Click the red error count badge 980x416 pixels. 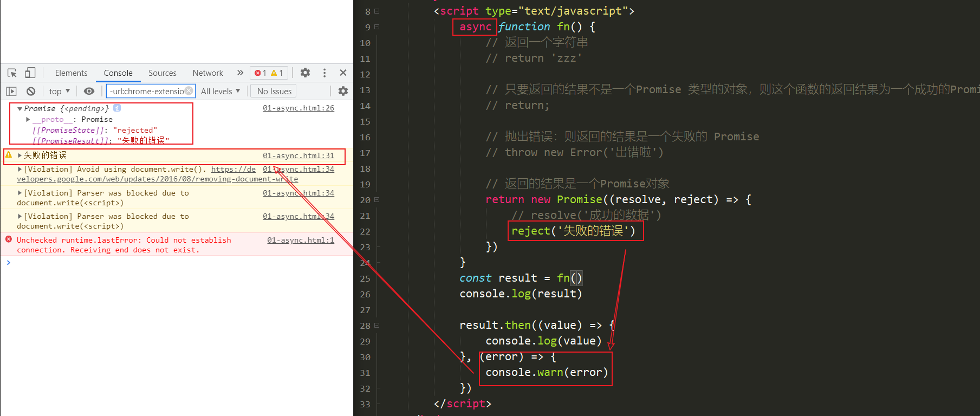(261, 73)
